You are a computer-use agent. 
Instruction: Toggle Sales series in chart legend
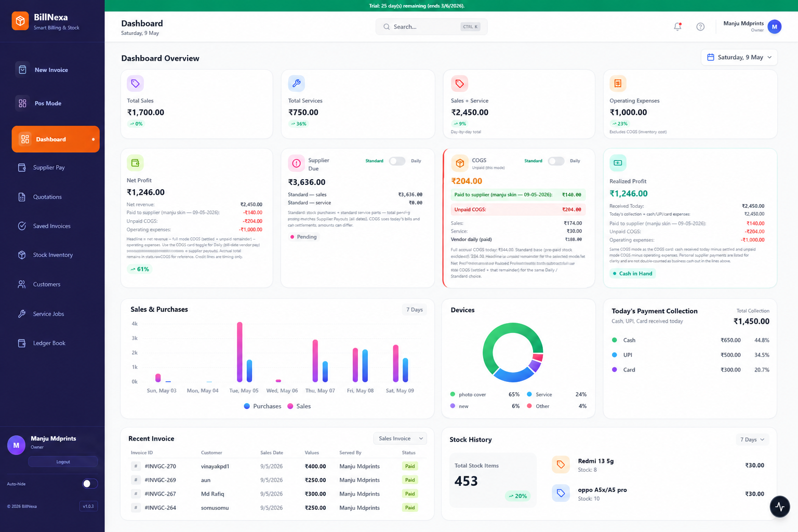[x=299, y=406]
